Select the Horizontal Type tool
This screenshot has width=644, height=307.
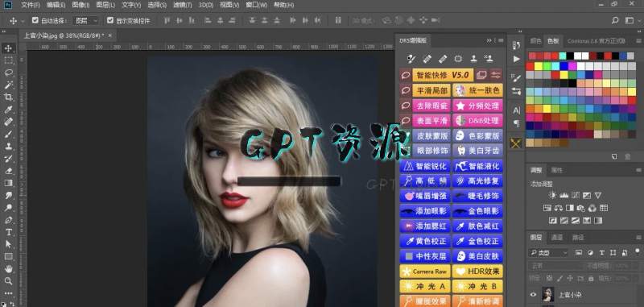click(x=8, y=232)
